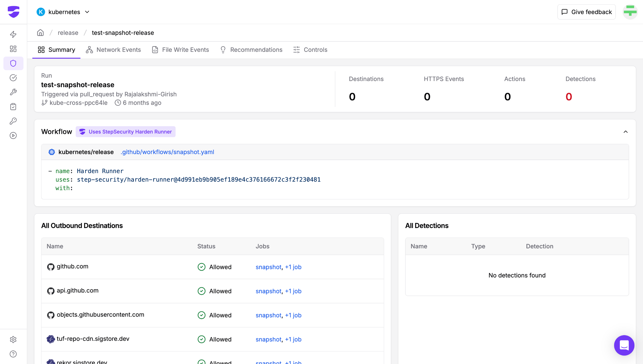Open the wrench tools sidebar icon
Screen dimensions: 643x364
pyautogui.click(x=13, y=92)
